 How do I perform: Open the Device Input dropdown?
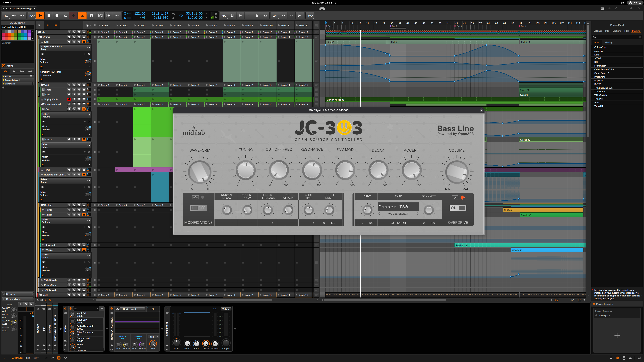pos(132,309)
